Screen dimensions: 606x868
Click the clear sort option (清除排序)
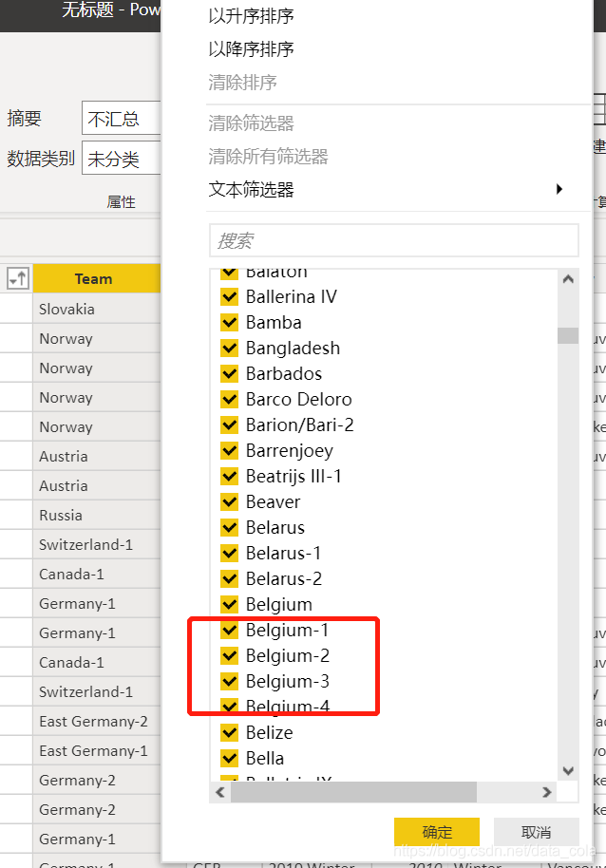click(242, 83)
